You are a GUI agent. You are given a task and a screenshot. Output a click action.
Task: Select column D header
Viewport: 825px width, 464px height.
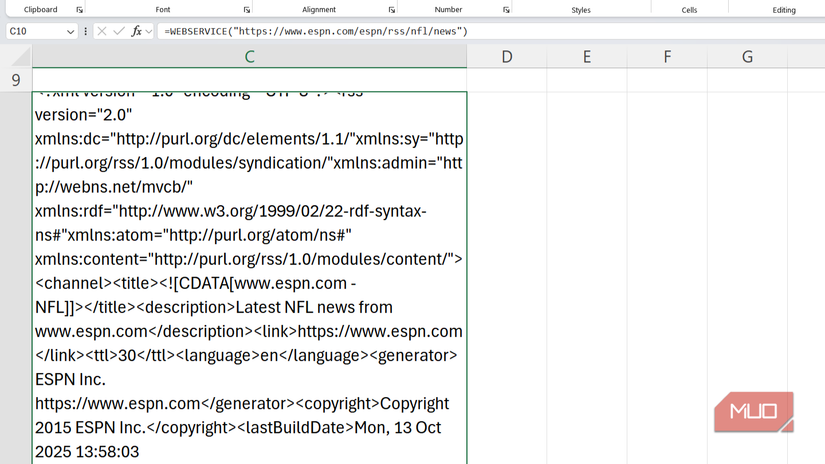coord(507,56)
